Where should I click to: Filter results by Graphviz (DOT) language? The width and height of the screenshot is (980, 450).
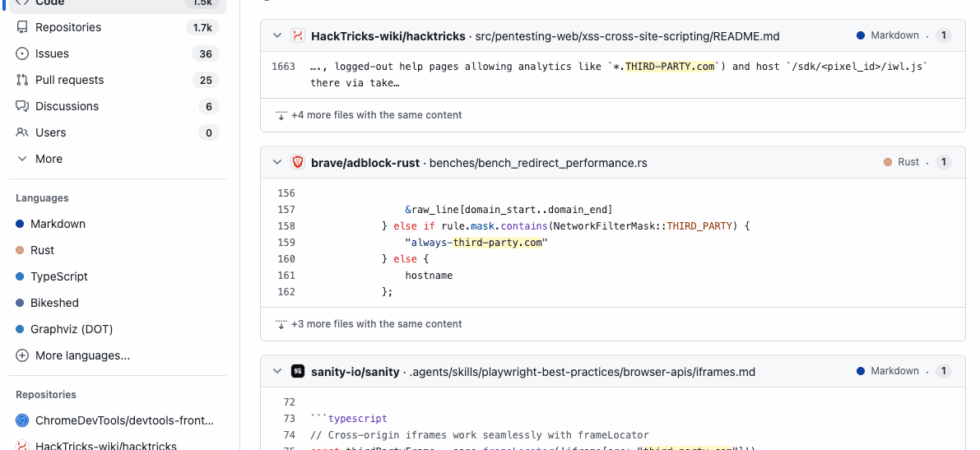coord(118,329)
